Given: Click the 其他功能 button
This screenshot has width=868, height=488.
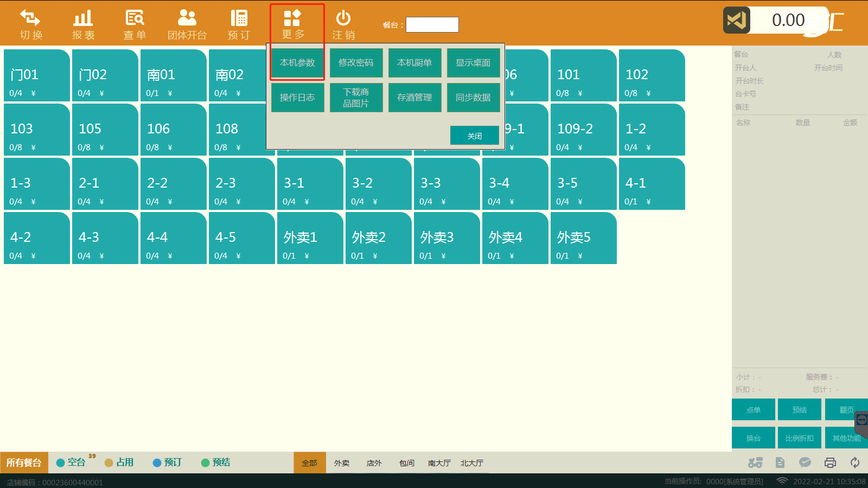Looking at the screenshot, I should [846, 438].
